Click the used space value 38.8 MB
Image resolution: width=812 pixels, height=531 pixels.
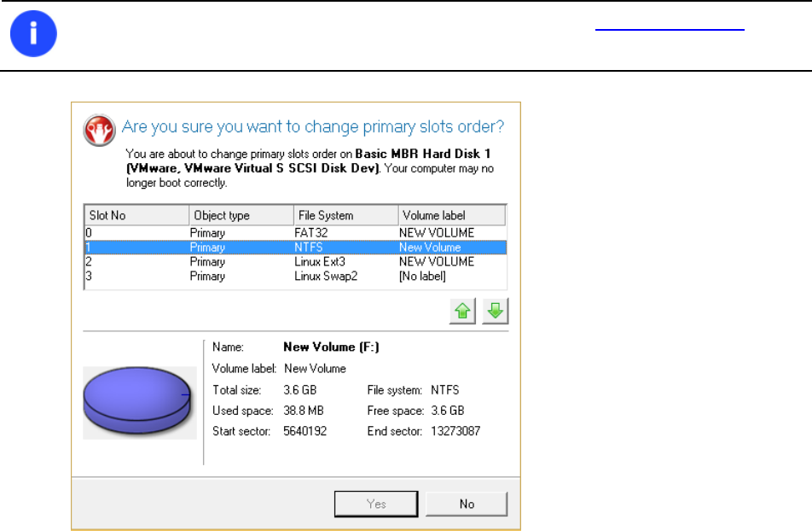(304, 411)
